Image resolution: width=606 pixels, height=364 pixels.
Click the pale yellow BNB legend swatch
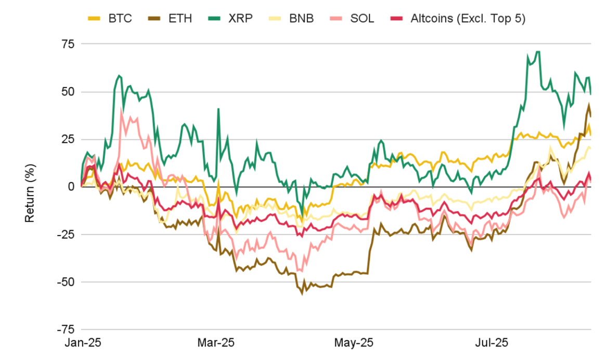275,19
